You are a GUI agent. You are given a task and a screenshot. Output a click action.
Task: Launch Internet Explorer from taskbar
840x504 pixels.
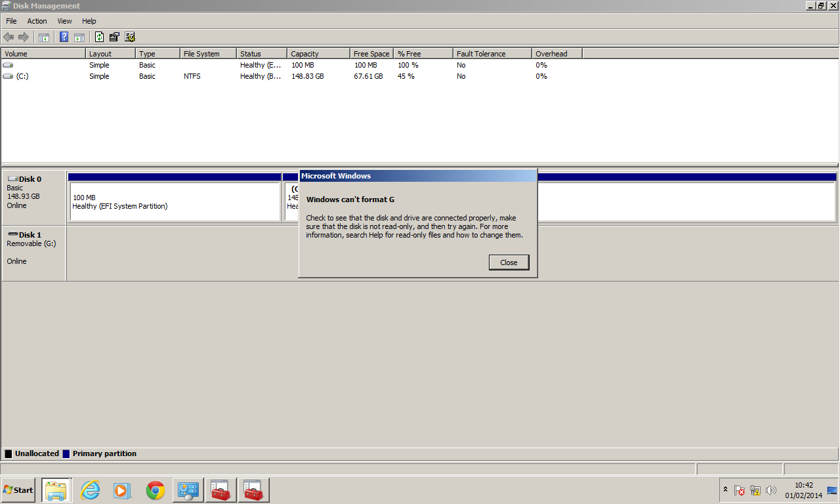[90, 490]
